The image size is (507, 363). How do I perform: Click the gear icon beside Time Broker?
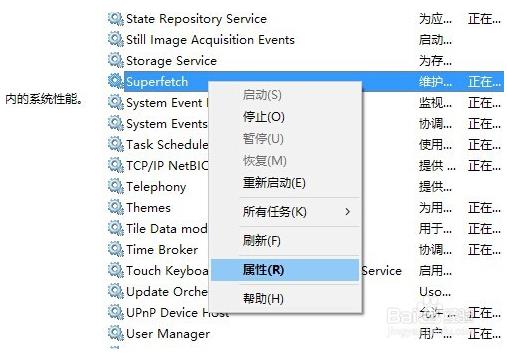click(x=116, y=250)
